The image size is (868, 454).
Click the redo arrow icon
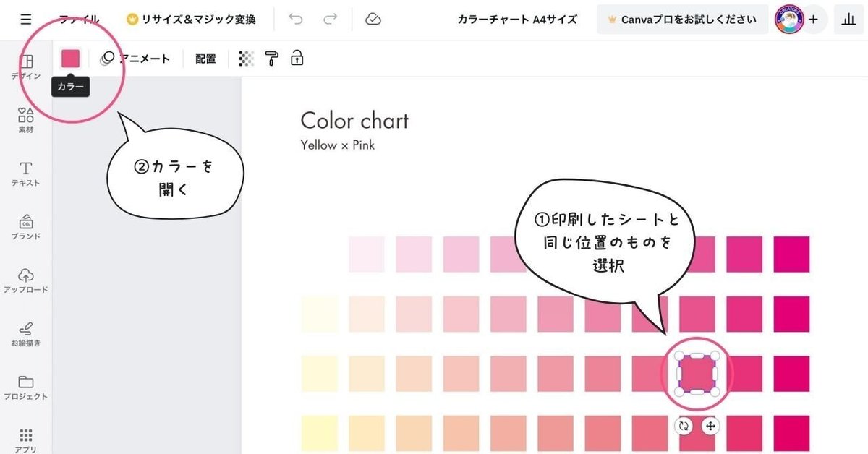(x=331, y=20)
